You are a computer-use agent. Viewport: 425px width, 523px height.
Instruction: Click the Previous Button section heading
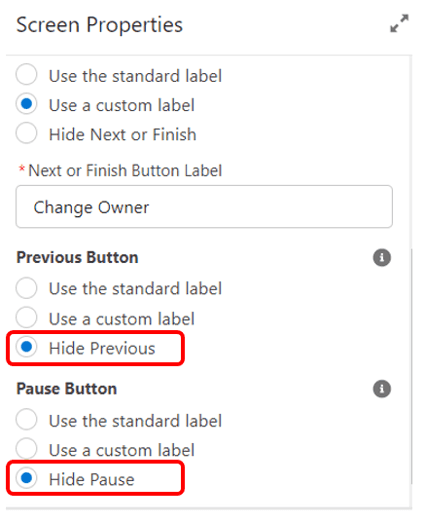(77, 257)
